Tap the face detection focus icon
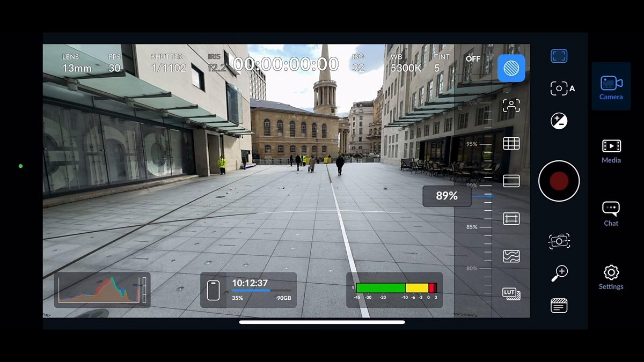The height and width of the screenshot is (362, 644). point(511,106)
